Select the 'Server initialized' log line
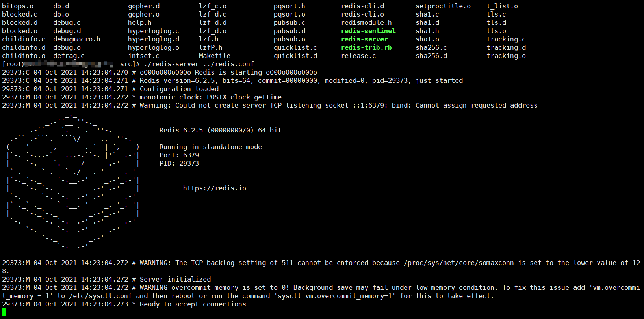The height and width of the screenshot is (319, 644). 106,279
